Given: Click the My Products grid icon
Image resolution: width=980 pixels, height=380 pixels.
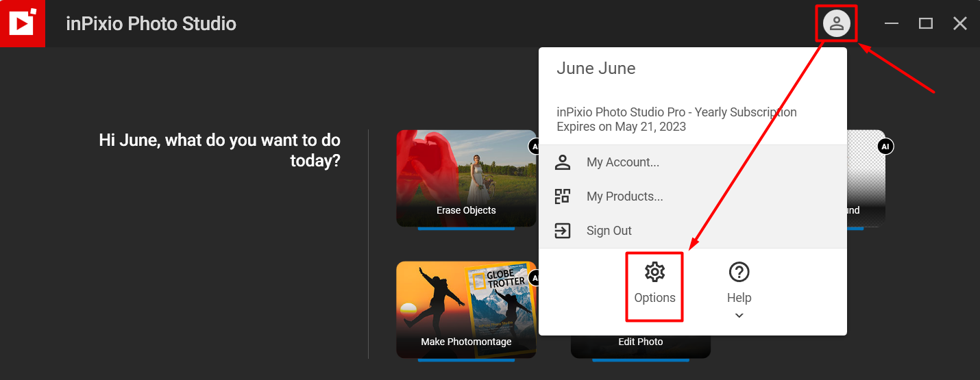Looking at the screenshot, I should [563, 197].
